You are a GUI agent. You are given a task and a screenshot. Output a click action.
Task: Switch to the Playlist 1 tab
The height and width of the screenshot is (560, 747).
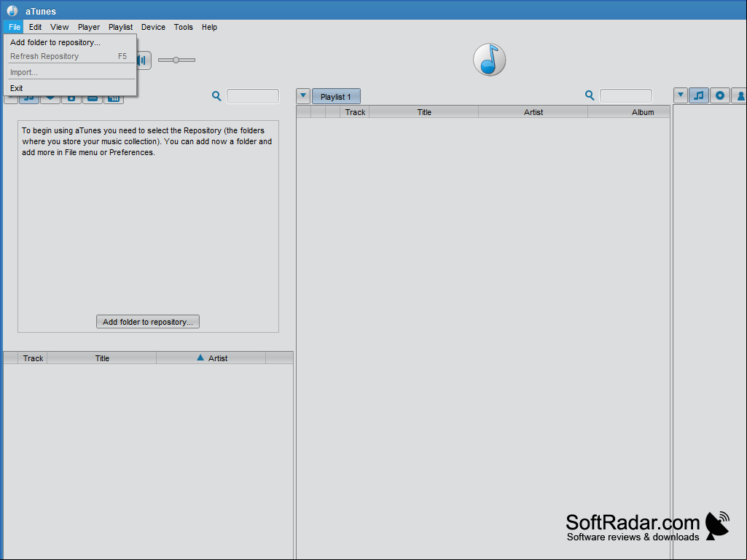coord(336,97)
